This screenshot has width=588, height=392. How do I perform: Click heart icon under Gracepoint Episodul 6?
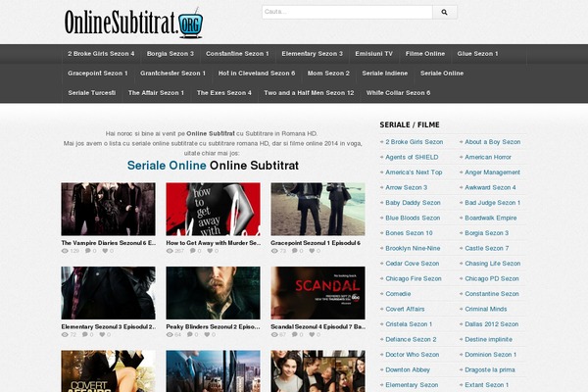coord(312,251)
